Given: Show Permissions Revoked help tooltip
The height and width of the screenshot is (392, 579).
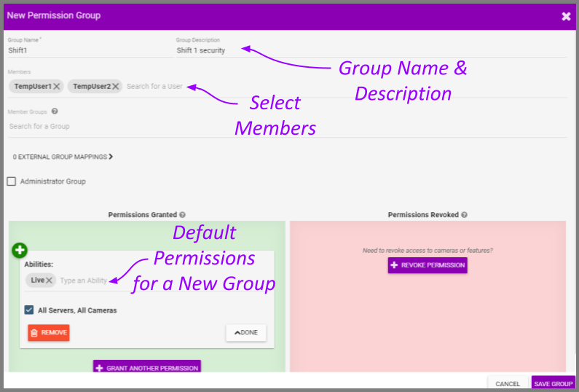Looking at the screenshot, I should point(464,215).
